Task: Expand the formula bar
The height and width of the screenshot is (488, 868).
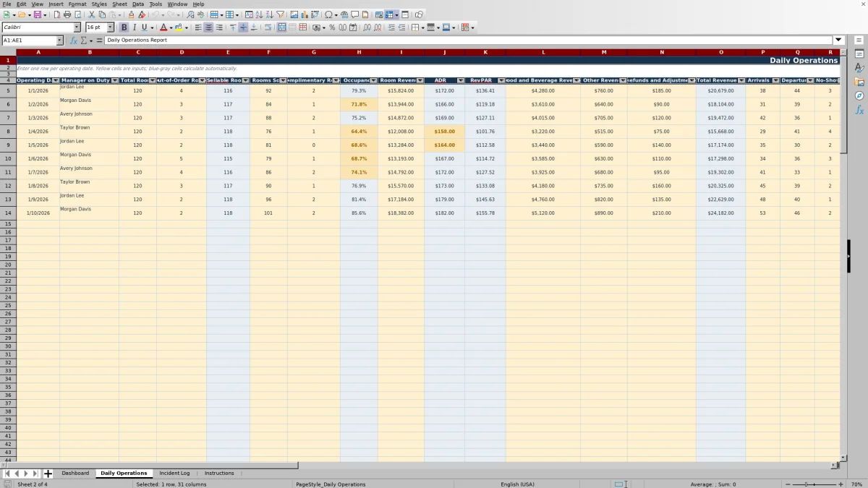Action: pos(839,40)
